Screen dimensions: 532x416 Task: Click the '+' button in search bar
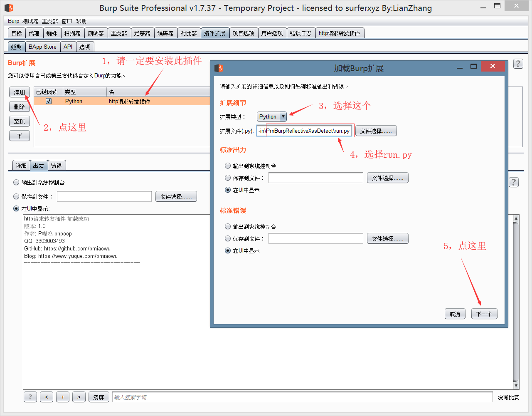tap(63, 397)
